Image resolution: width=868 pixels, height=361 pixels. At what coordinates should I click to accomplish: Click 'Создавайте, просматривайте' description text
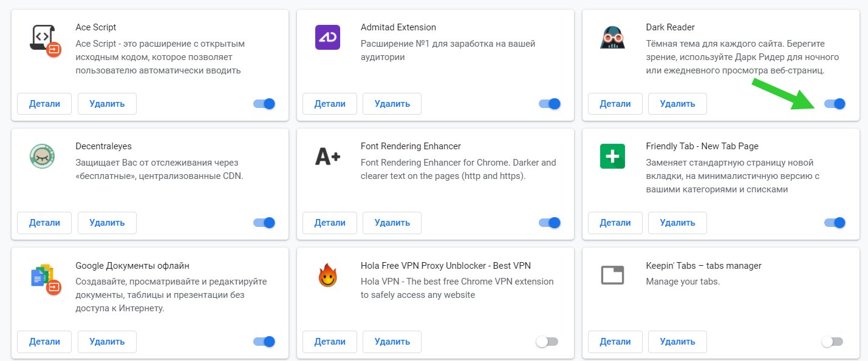point(171,295)
